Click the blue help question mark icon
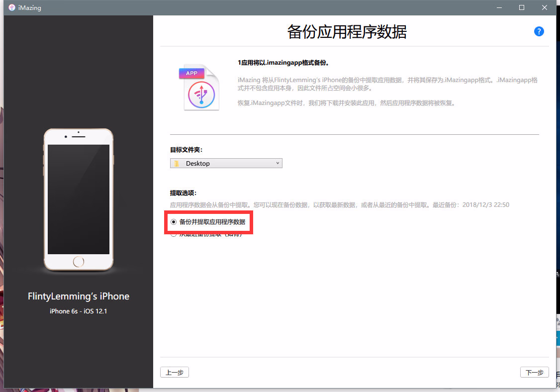Image resolution: width=560 pixels, height=392 pixels. (539, 31)
